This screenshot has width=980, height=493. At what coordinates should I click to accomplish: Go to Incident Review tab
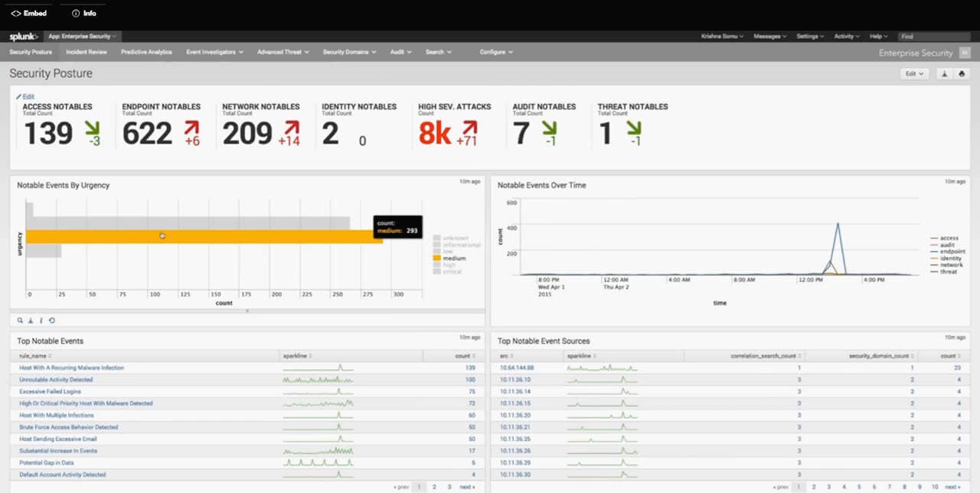click(87, 52)
